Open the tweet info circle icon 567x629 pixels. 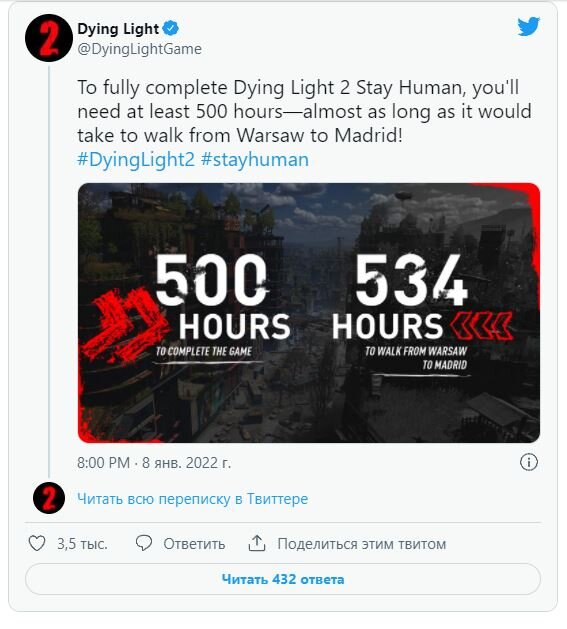(528, 462)
